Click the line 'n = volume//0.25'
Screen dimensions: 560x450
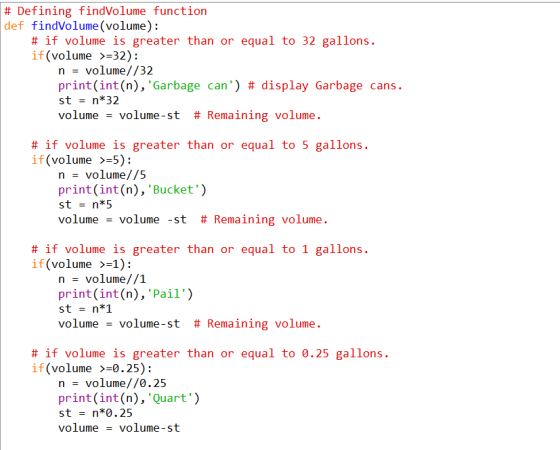click(x=112, y=384)
